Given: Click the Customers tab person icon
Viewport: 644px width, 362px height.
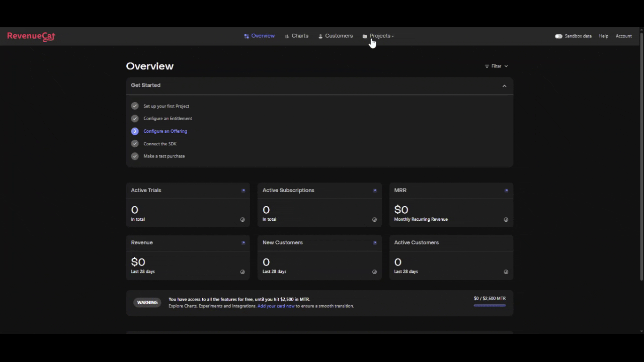Looking at the screenshot, I should [x=320, y=36].
